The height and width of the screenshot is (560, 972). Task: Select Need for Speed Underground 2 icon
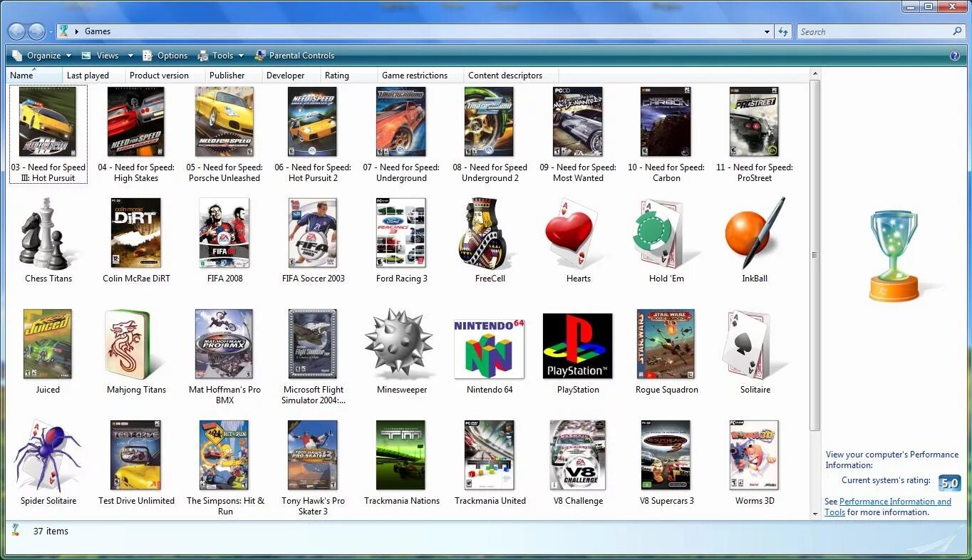click(490, 122)
